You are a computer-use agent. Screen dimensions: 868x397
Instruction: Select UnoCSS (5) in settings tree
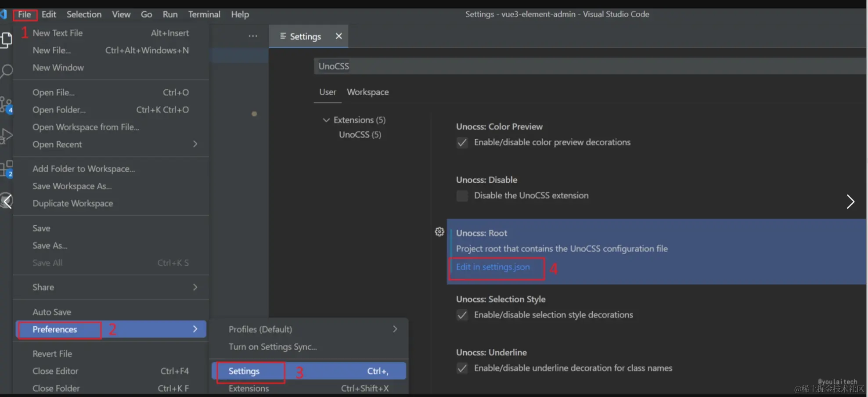[x=360, y=135]
